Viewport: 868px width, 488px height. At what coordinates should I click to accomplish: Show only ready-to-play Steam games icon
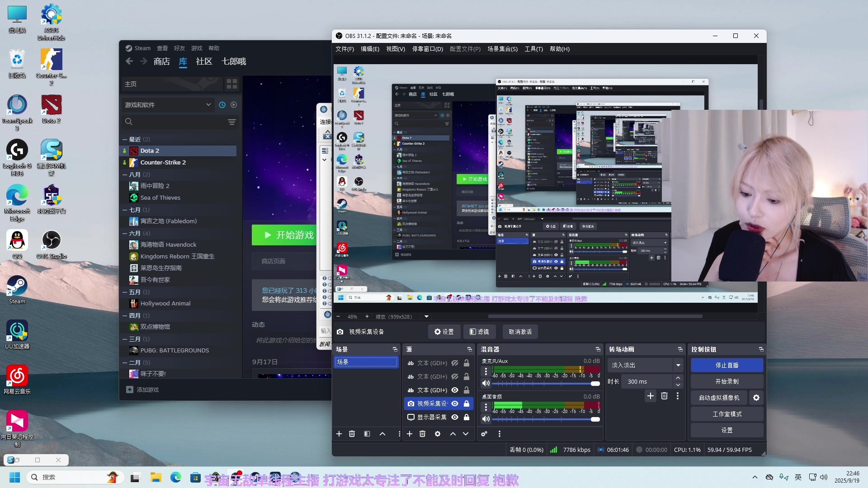[x=234, y=105]
